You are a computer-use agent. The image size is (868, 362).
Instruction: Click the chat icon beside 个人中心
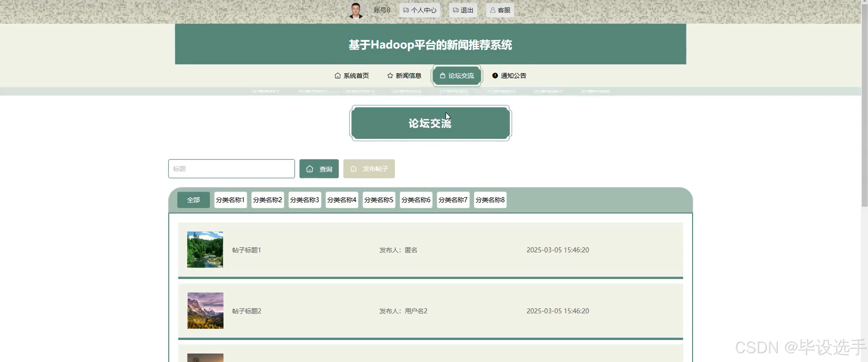pyautogui.click(x=406, y=11)
